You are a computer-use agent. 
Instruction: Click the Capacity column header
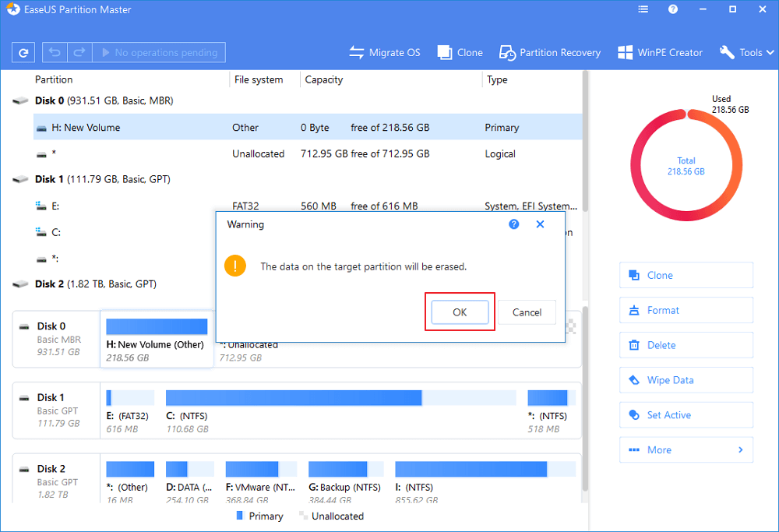tap(323, 79)
